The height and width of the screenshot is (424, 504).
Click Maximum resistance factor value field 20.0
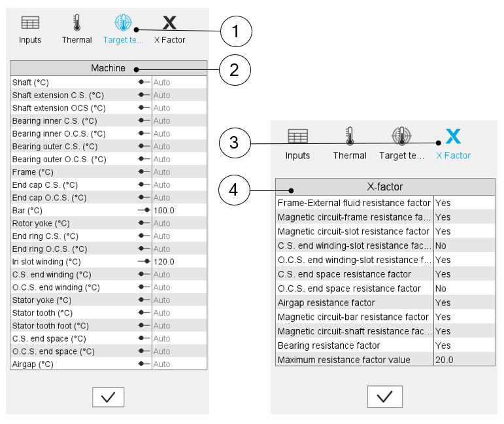pyautogui.click(x=464, y=360)
